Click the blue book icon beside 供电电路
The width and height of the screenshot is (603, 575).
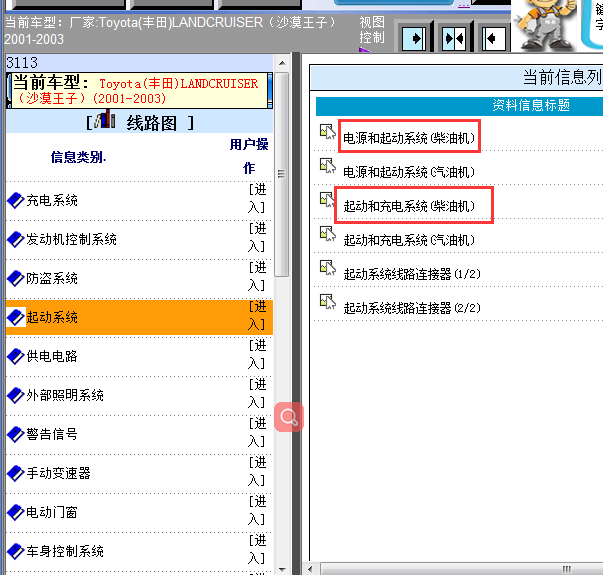[x=16, y=356]
